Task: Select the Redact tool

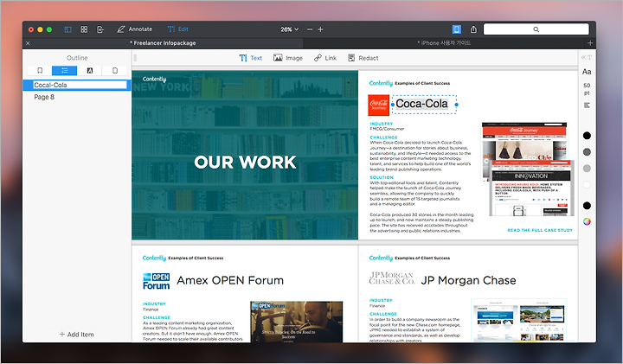Action: click(x=363, y=58)
